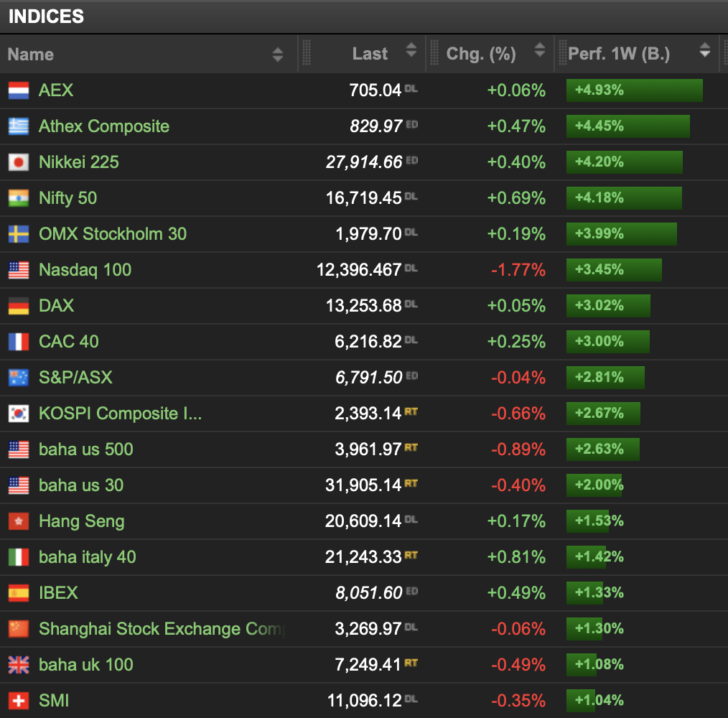Select the Nifty 50 change +0.69%
728x718 pixels.
coord(516,198)
